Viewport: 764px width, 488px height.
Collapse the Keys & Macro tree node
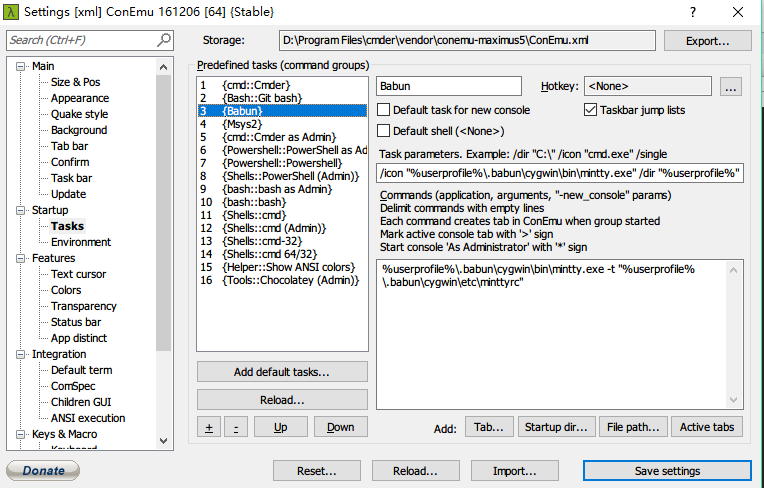tap(20, 434)
